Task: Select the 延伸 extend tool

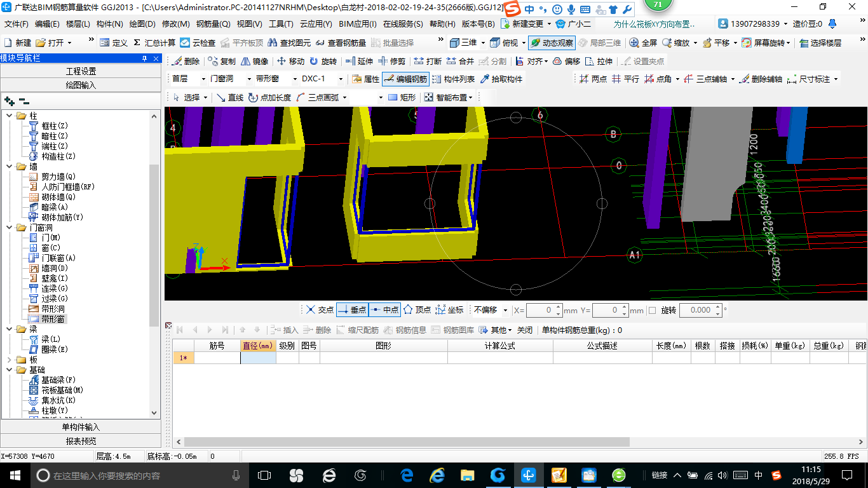Action: click(359, 61)
